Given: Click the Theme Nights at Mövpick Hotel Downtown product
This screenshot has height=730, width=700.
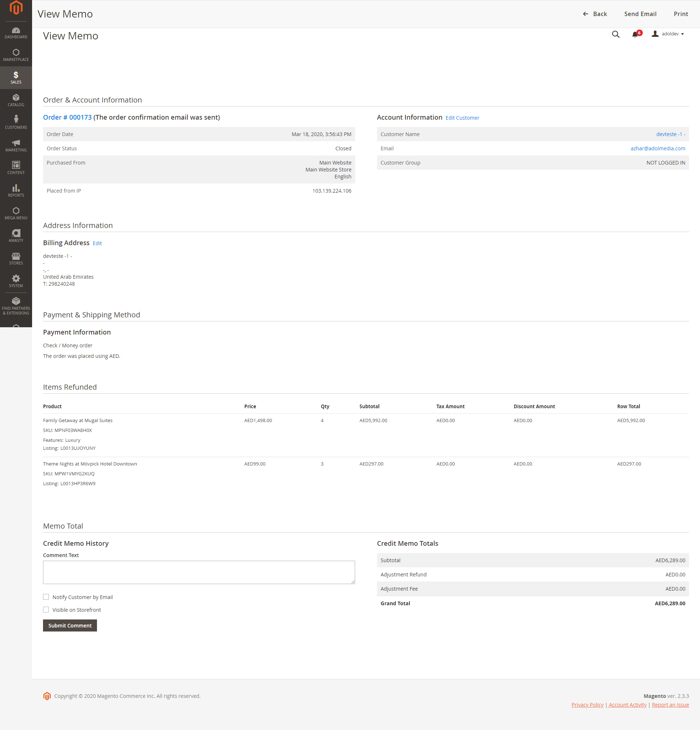Looking at the screenshot, I should (x=90, y=464).
